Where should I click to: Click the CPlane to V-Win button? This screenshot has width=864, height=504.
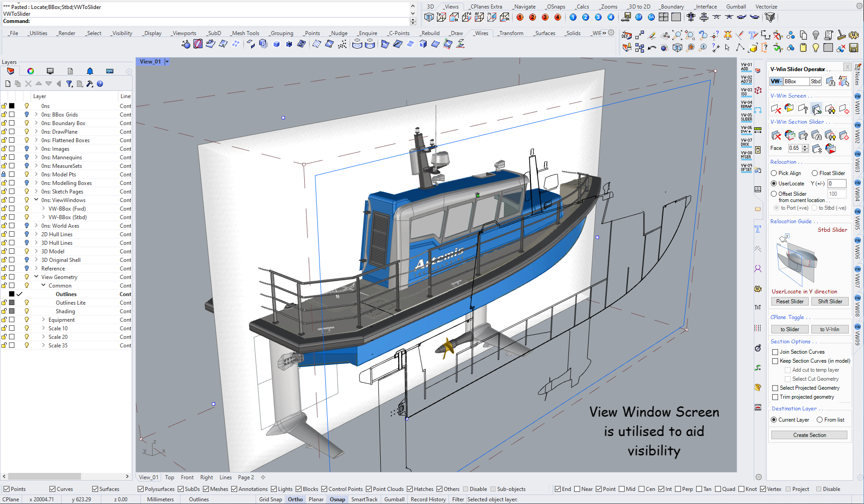coord(830,329)
